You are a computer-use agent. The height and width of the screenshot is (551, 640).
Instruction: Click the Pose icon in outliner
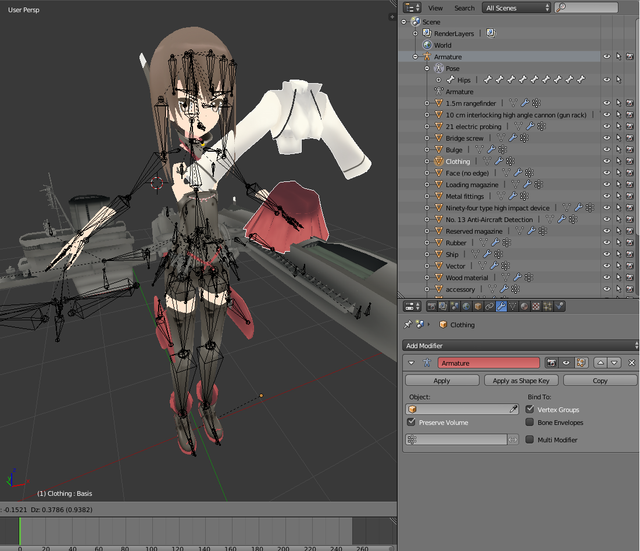pos(439,68)
